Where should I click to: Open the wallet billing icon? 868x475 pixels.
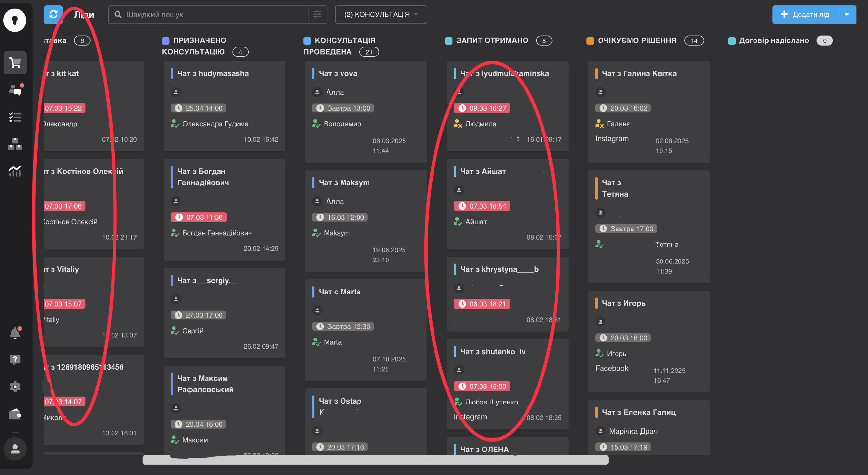(15, 414)
